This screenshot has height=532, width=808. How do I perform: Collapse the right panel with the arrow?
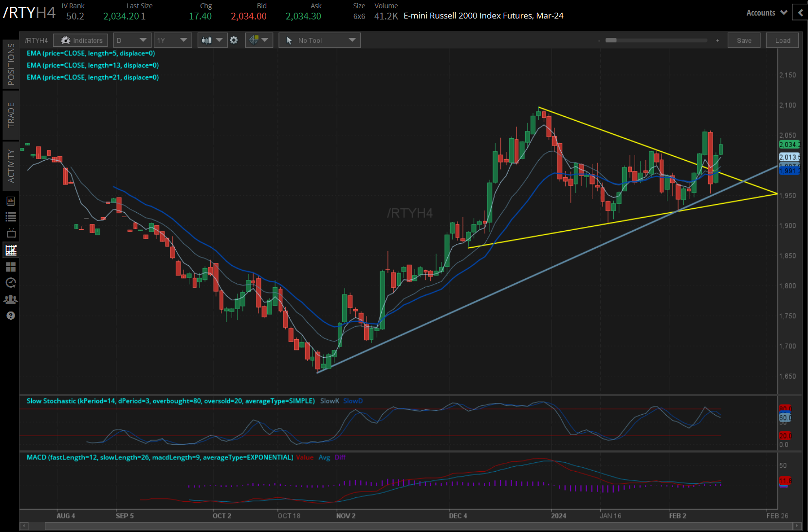click(x=800, y=13)
